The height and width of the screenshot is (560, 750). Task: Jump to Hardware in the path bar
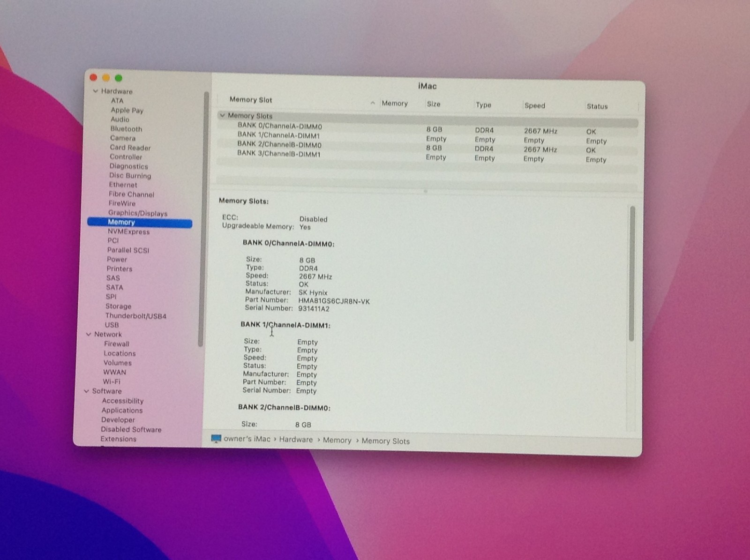(296, 440)
